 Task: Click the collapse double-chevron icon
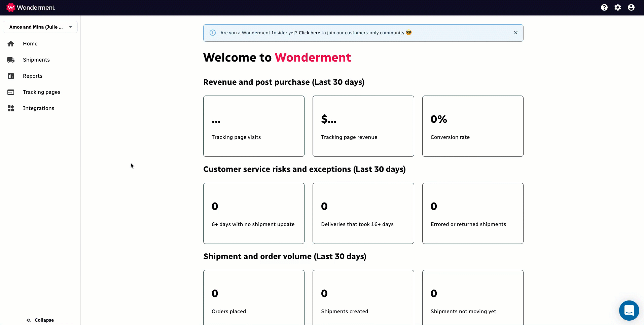click(29, 320)
